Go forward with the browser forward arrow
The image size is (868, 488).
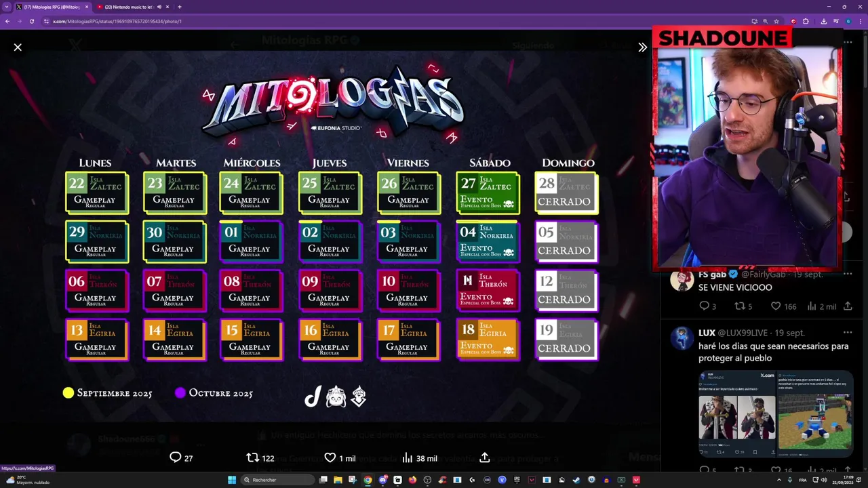tap(20, 21)
